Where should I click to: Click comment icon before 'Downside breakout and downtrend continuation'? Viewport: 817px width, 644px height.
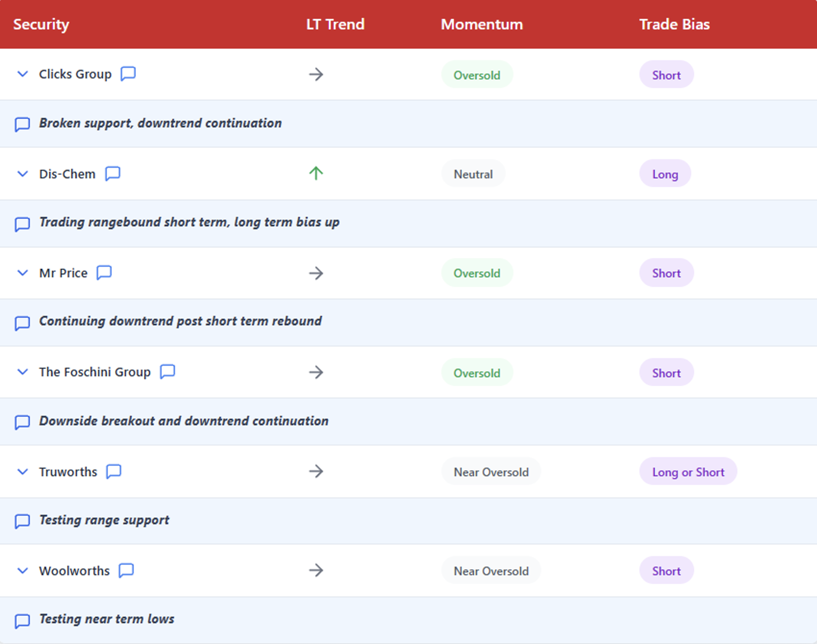tap(22, 422)
